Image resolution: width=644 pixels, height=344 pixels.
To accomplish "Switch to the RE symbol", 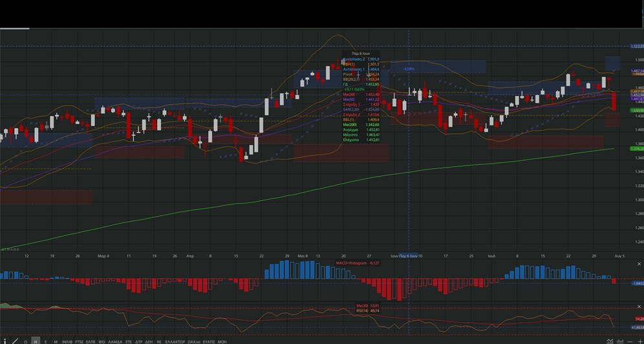I will pos(159,341).
